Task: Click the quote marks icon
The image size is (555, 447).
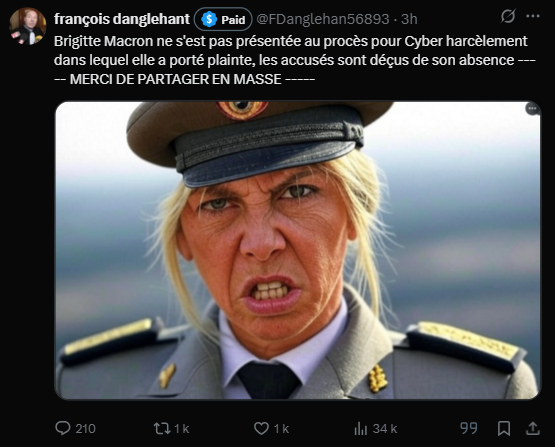Action: tap(469, 428)
